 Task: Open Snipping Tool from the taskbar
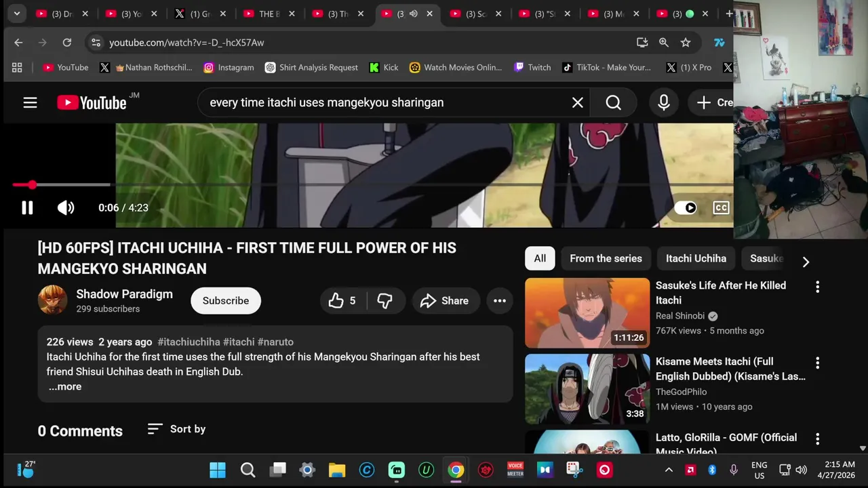(x=575, y=470)
